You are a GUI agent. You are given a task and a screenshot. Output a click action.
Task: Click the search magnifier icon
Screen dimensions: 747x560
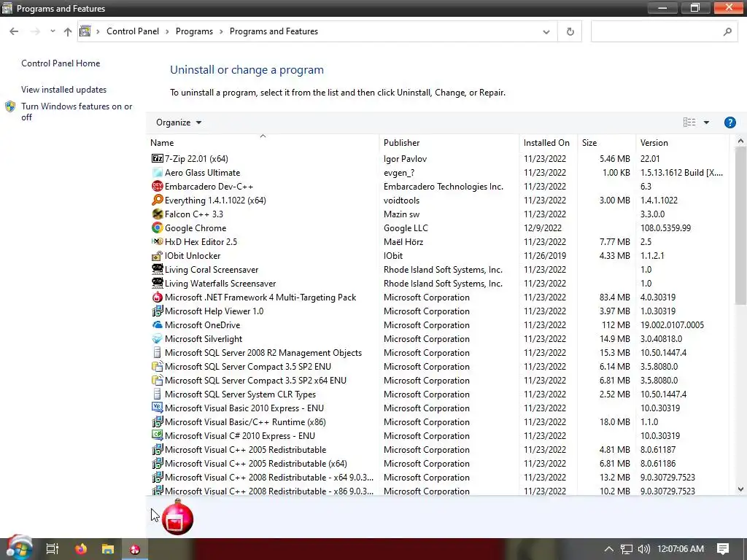[727, 31]
